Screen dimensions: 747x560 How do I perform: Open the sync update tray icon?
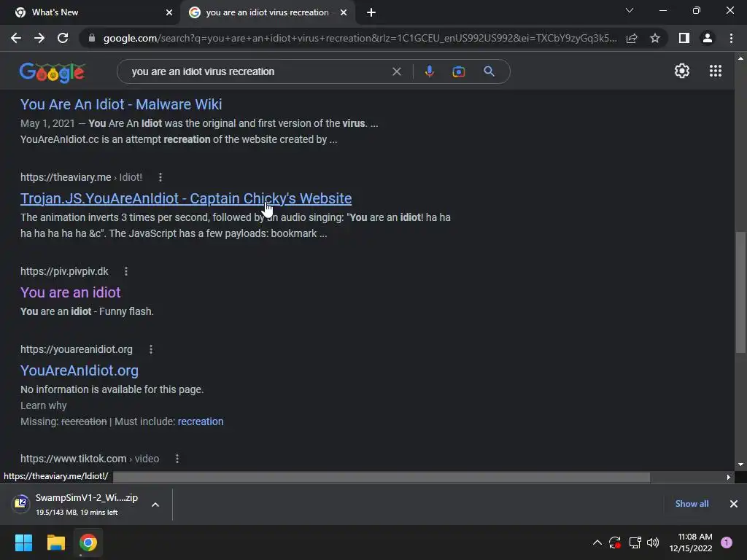[614, 542]
